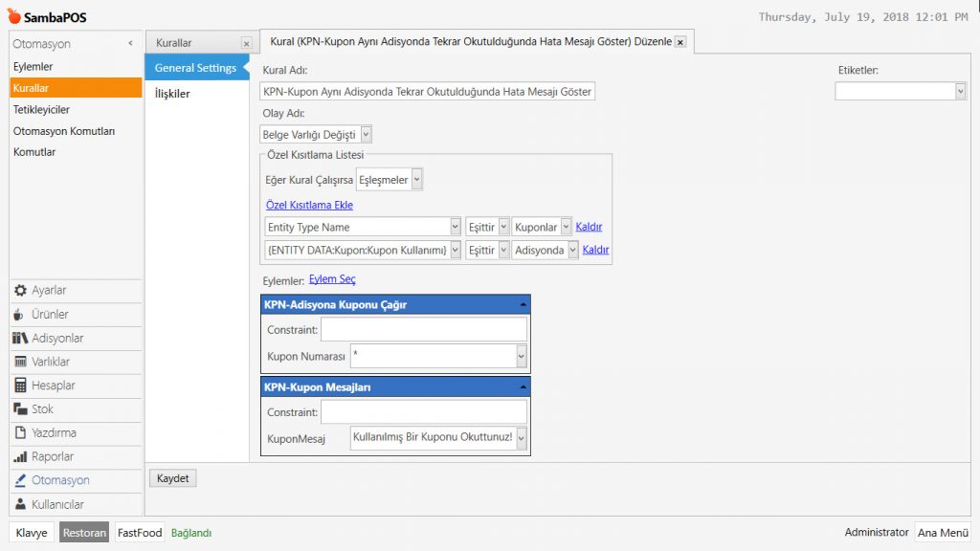
Task: Select Tetikleyiciler in Otomasyon menu
Action: [41, 109]
